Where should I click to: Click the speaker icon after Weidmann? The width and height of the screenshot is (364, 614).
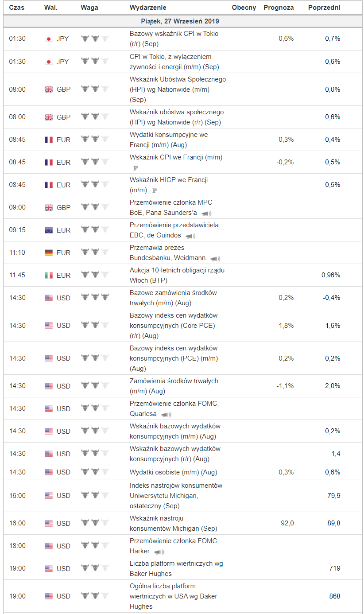point(215,259)
